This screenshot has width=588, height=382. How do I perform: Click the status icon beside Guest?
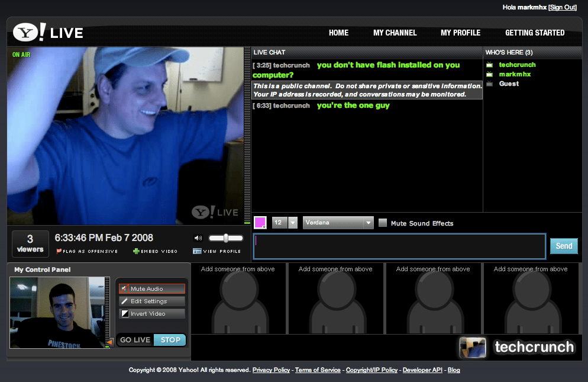point(489,84)
